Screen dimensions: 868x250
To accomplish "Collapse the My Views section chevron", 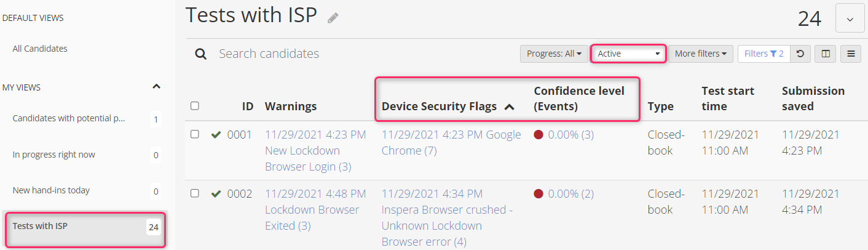I will click(x=156, y=87).
